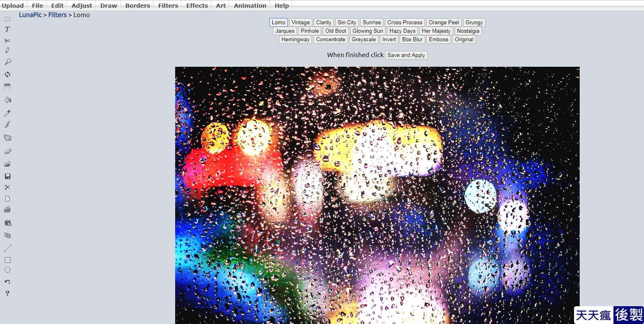The height and width of the screenshot is (324, 644).
Task: Select the paint bucket fill tool
Action: [7, 100]
